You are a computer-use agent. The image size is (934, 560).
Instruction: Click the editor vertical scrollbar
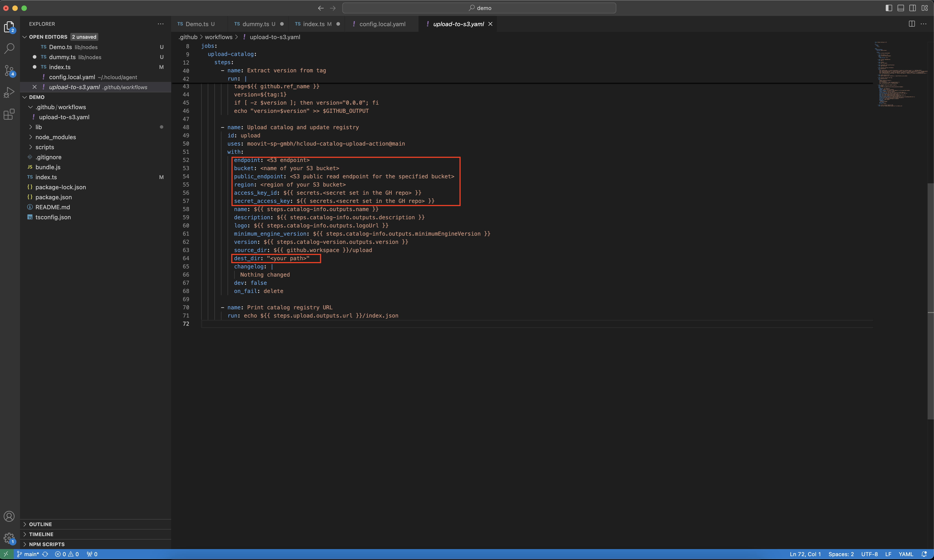click(930, 302)
